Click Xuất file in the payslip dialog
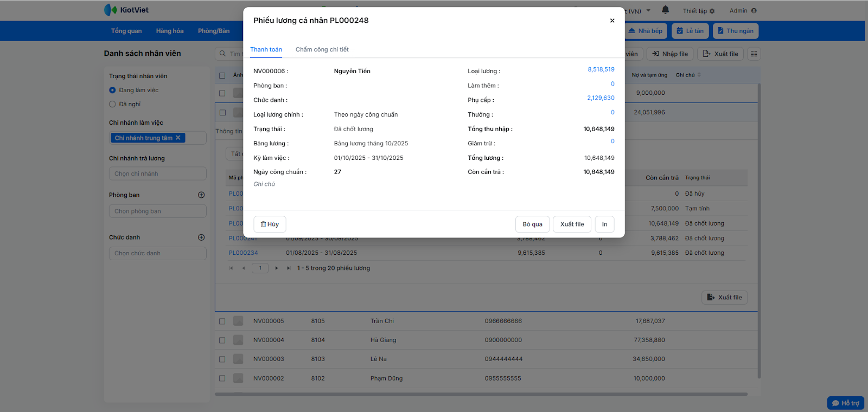 [572, 224]
